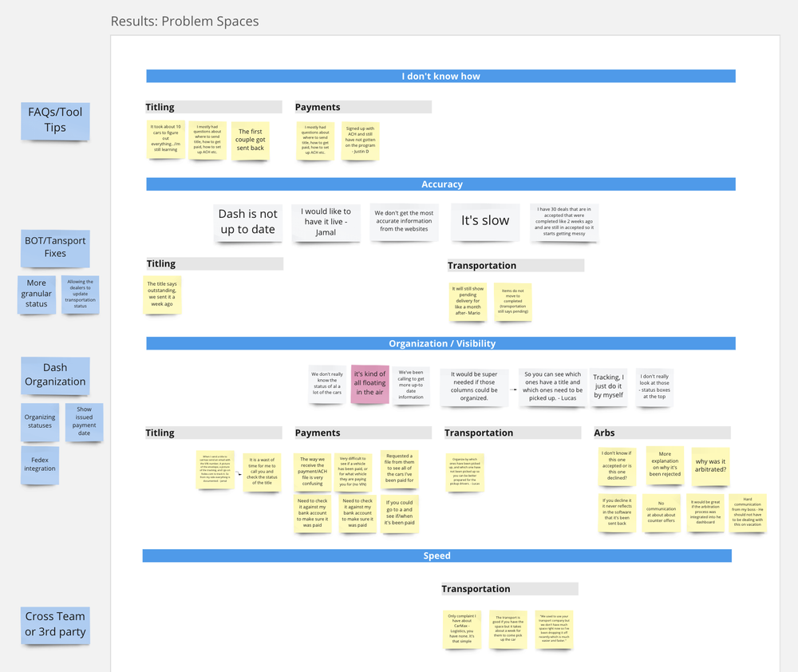Select the 'Show issued payment date' note

pos(84,422)
